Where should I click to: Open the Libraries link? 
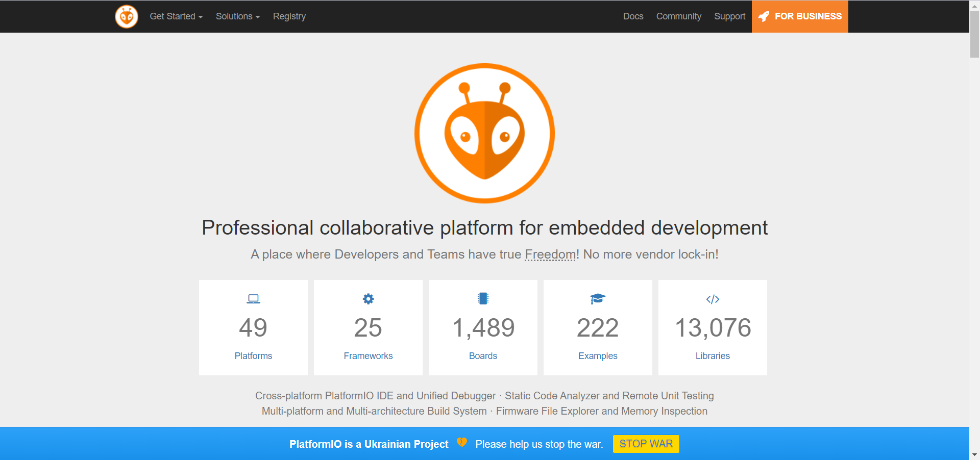click(713, 356)
